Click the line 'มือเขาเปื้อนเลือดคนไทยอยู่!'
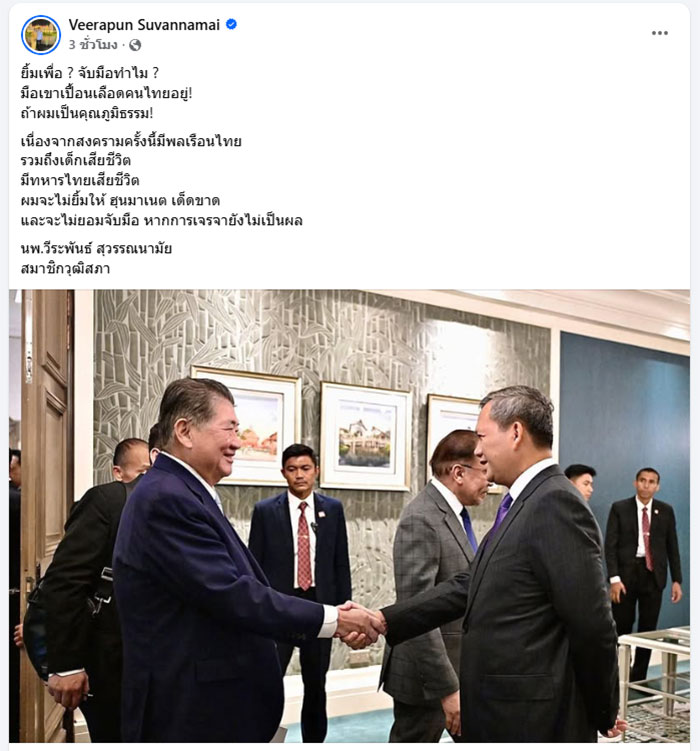Screen dimensions: 700x751 tap(106, 93)
